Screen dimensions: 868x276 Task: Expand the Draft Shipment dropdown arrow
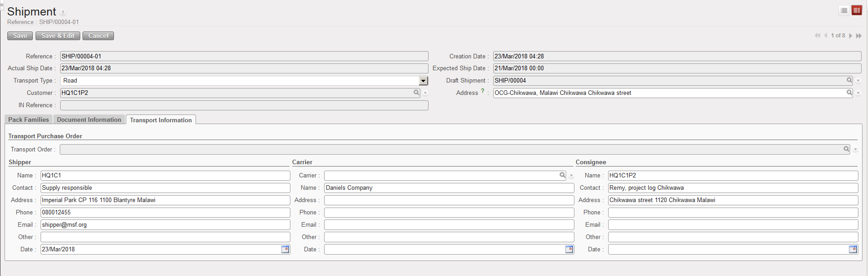[x=858, y=81]
